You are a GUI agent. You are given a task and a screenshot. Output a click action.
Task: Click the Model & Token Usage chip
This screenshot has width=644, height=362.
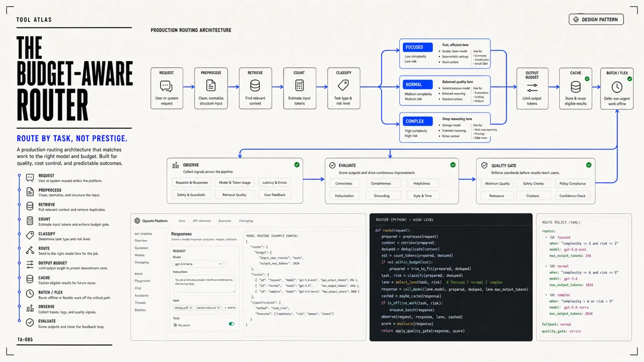(233, 183)
